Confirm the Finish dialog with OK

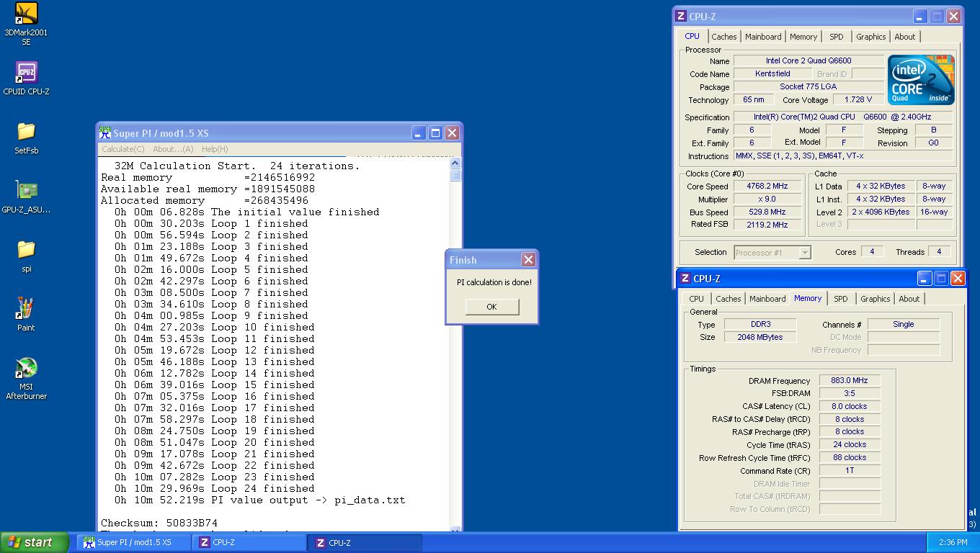[x=491, y=307]
